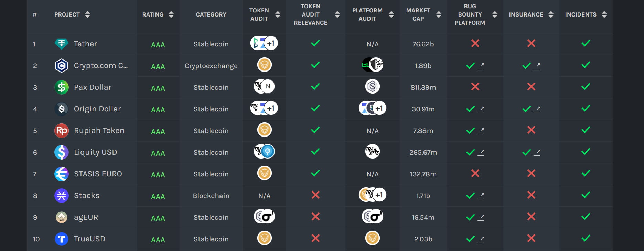Click the Rupiah Token red logo
Viewport: 644px width, 251px height.
(x=62, y=131)
